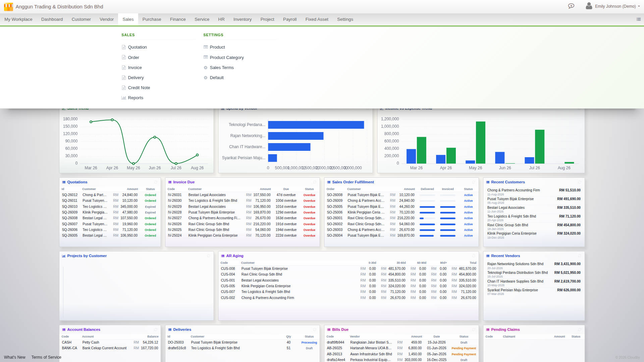
Task: Open quotation SQ-26012 row
Action: (x=110, y=195)
